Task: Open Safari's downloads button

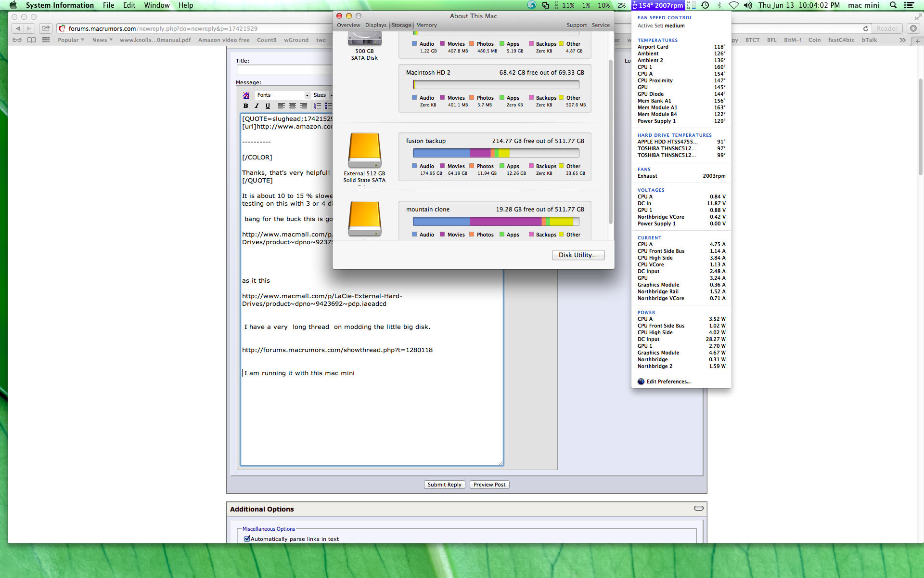Action: point(913,28)
